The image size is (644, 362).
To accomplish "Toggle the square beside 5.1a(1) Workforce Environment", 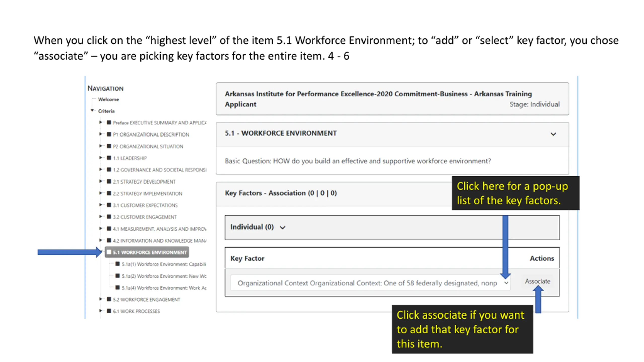I will (117, 264).
